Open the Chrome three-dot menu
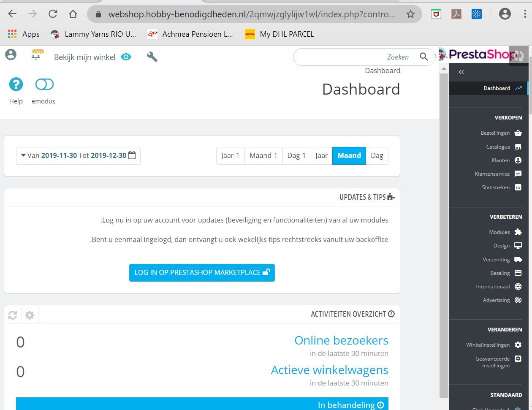 pyautogui.click(x=525, y=14)
